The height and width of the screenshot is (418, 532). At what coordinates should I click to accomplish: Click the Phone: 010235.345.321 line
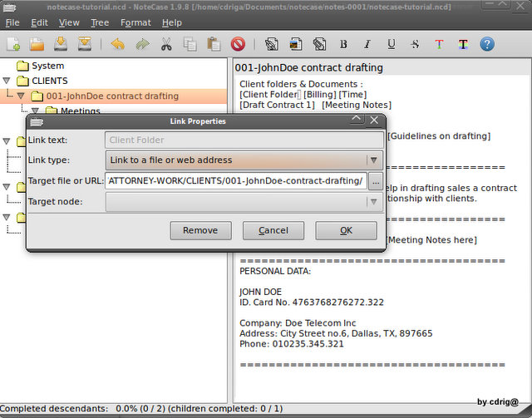coord(292,344)
